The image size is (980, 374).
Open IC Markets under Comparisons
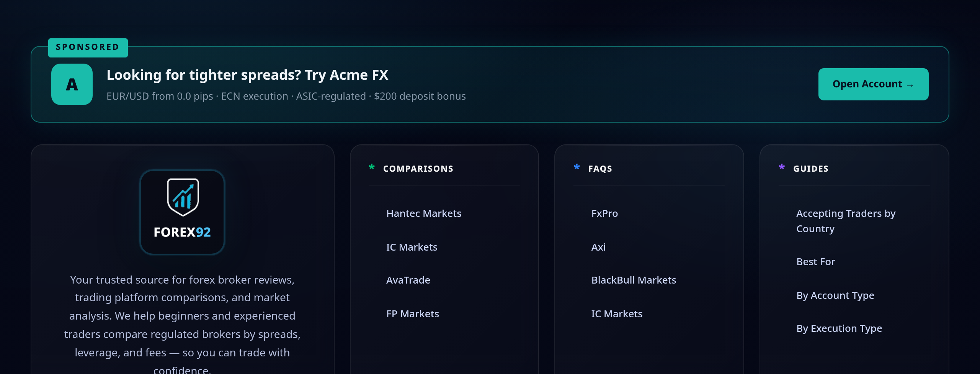[x=412, y=247]
